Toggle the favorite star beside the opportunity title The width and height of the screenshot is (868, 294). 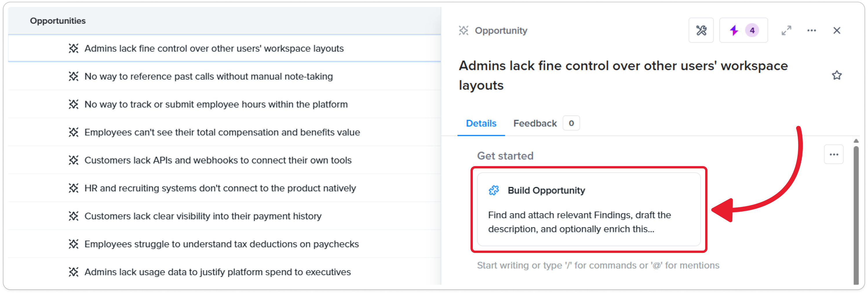coord(836,75)
